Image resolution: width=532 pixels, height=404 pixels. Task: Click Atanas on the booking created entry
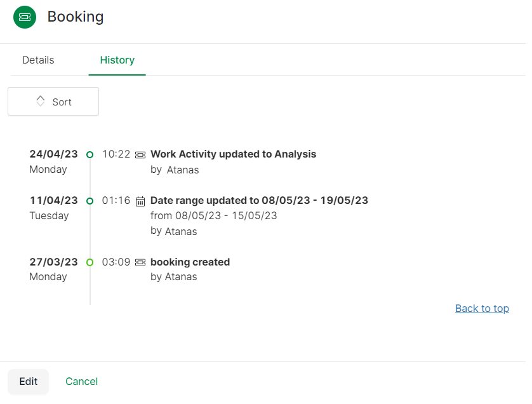click(x=181, y=277)
